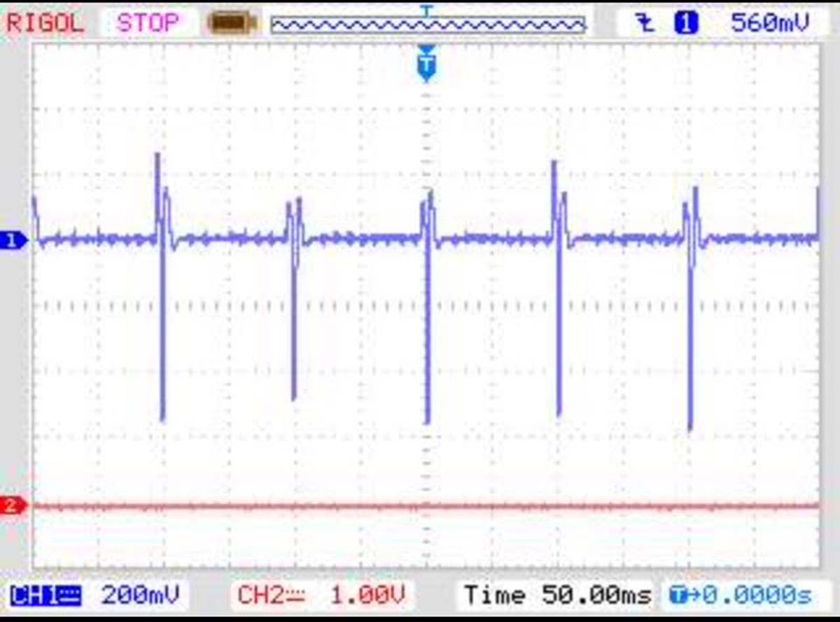Open the CH2 1.00V vertical scale setting
Screen dimensions: 840x622
pyautogui.click(x=367, y=596)
